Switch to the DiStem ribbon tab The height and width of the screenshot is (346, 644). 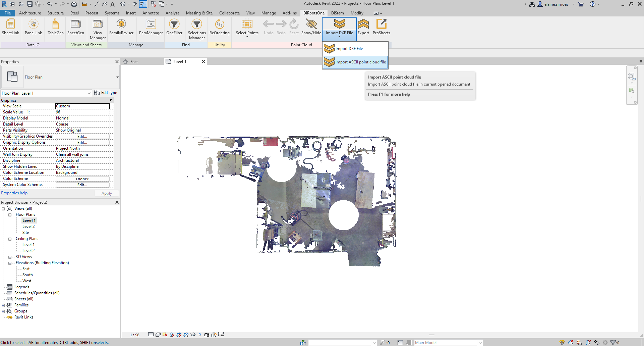(337, 13)
